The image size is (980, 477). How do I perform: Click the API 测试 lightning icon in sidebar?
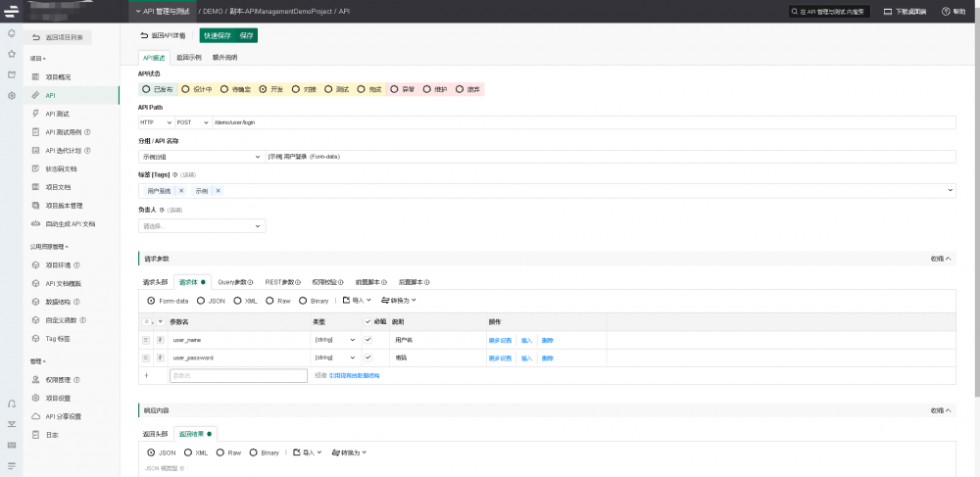tap(36, 114)
